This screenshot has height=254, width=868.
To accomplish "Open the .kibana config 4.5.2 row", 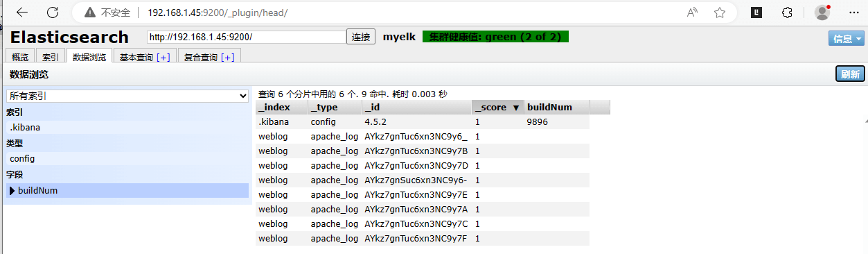I will 422,121.
